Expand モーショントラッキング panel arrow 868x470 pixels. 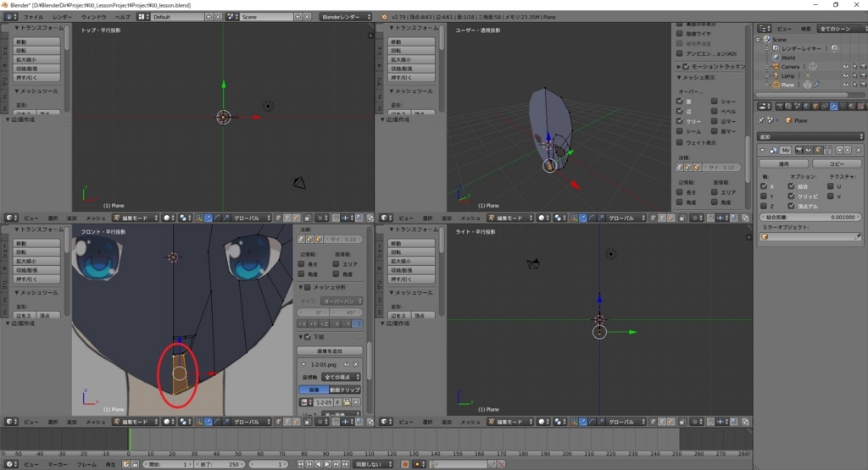pyautogui.click(x=679, y=66)
